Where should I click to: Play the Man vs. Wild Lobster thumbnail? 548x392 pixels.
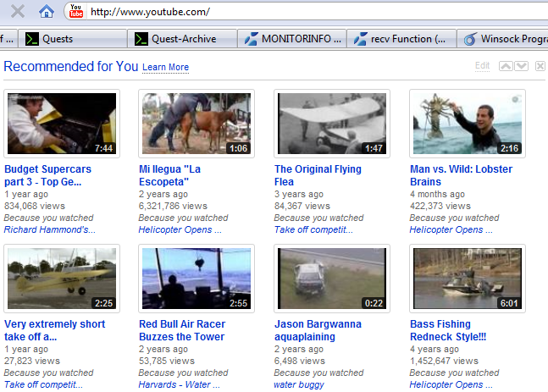point(468,124)
